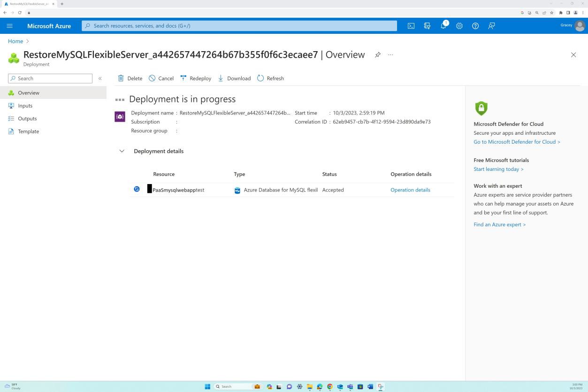Open the Template section in sidebar
This screenshot has width=588, height=392.
point(28,131)
